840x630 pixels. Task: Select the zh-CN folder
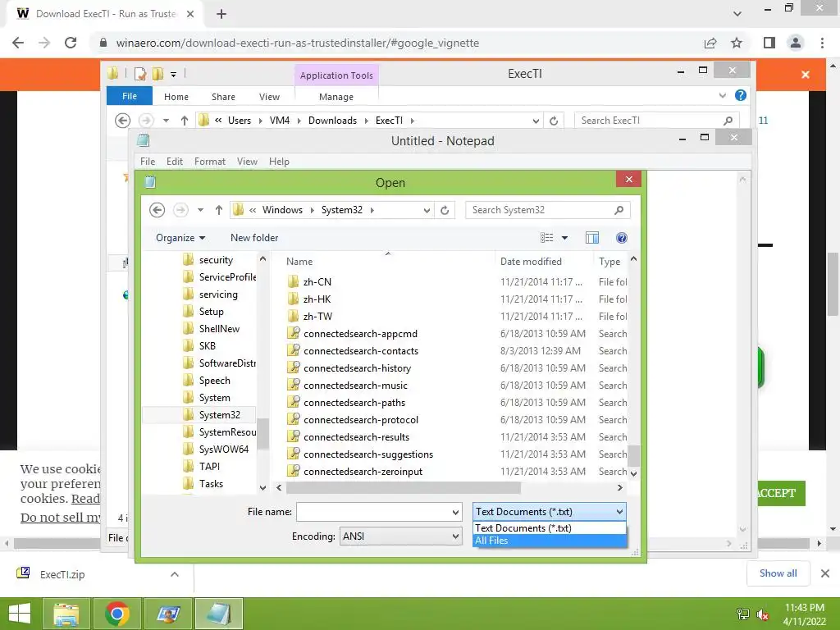point(317,282)
